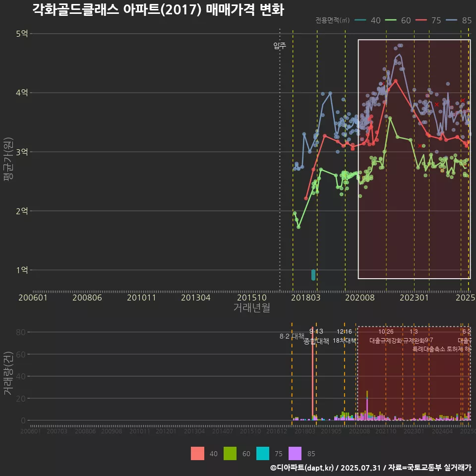The width and height of the screenshot is (476, 476).
Task: Click the 1억 price axis label
Action: coord(22,270)
